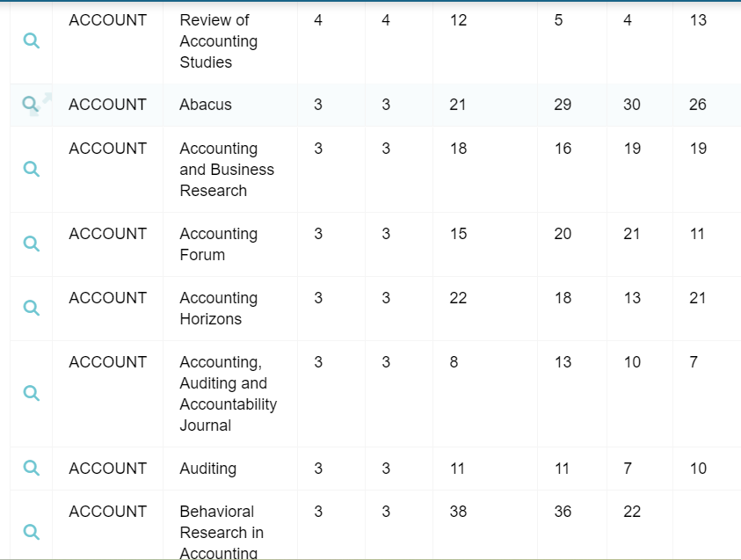Select the ACCOUNT cell beside Accounting Forum
Viewport: 741px width, 560px height.
click(x=107, y=234)
